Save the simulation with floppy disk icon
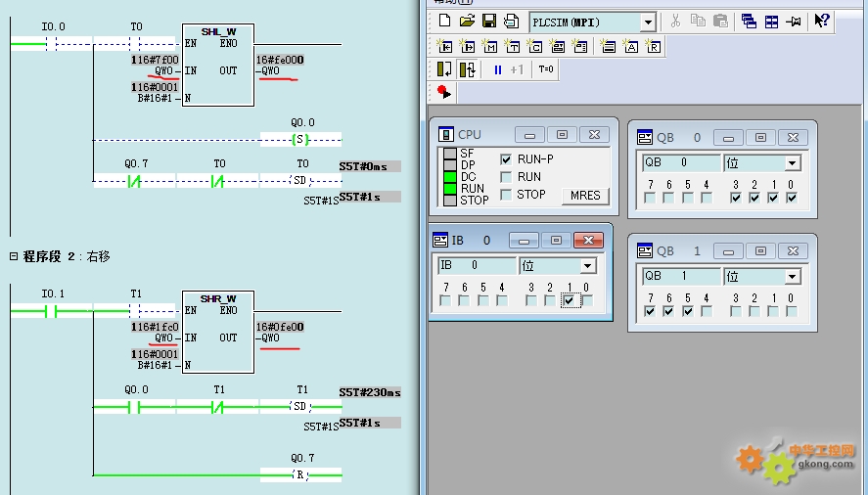The width and height of the screenshot is (868, 495). coord(489,22)
